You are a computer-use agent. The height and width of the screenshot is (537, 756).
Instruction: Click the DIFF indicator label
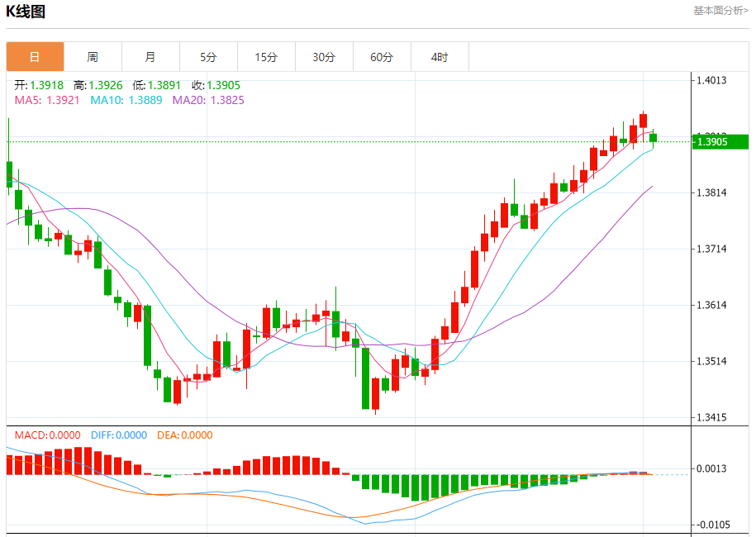pyautogui.click(x=118, y=435)
